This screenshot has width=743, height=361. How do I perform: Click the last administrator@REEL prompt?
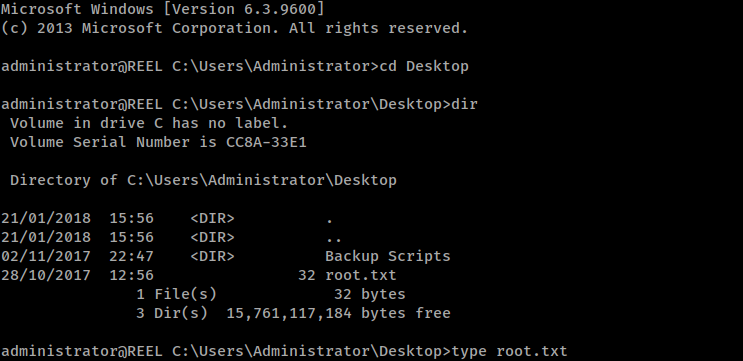82,352
